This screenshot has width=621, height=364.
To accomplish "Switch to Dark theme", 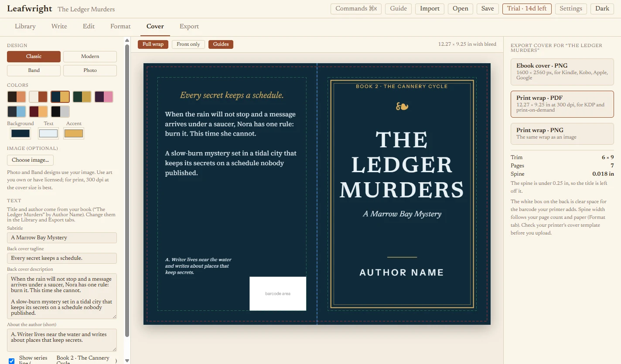I will coord(602,9).
